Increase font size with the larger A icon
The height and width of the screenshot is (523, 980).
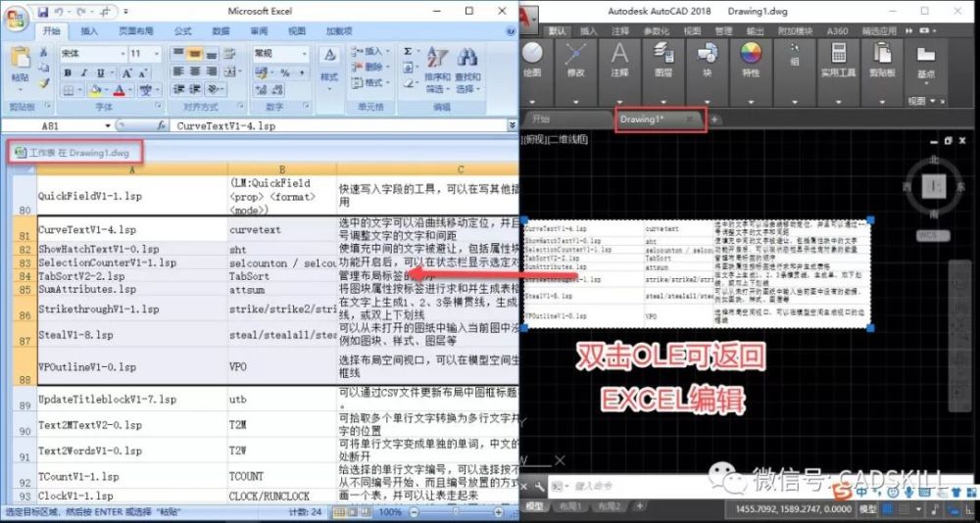(125, 72)
